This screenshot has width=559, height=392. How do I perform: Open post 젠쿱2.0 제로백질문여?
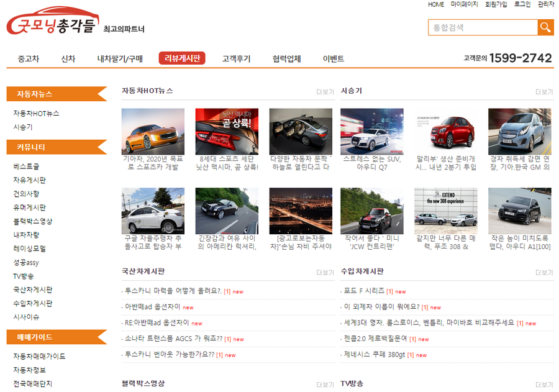(x=375, y=338)
